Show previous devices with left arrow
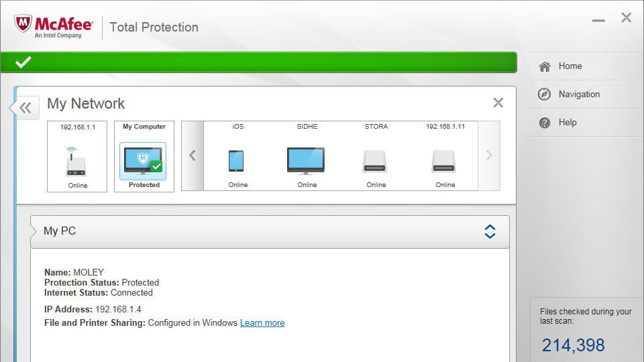This screenshot has width=644, height=362. coord(193,156)
